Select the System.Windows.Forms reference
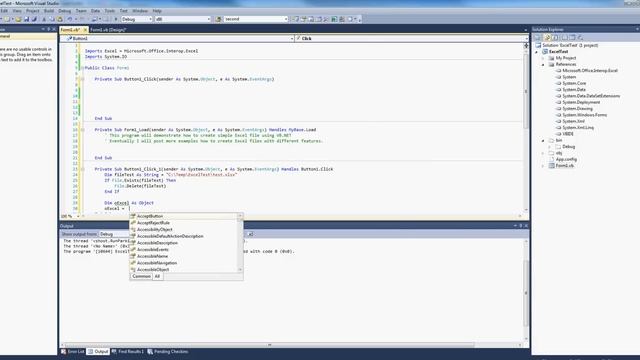 point(584,115)
